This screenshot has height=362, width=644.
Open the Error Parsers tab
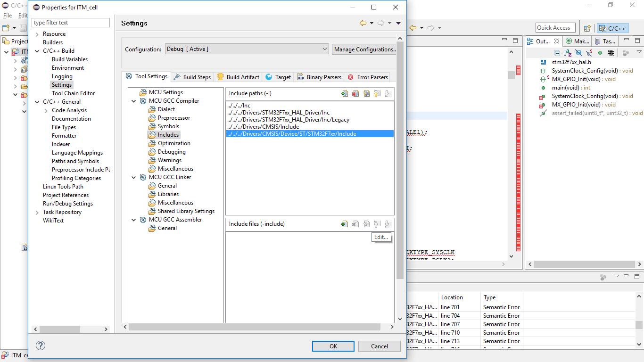tap(368, 77)
